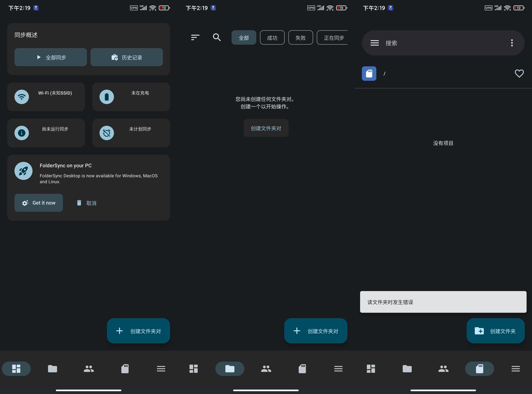
Task: Tap the Wi-Fi (未知SSID) status icon
Action: (x=22, y=97)
